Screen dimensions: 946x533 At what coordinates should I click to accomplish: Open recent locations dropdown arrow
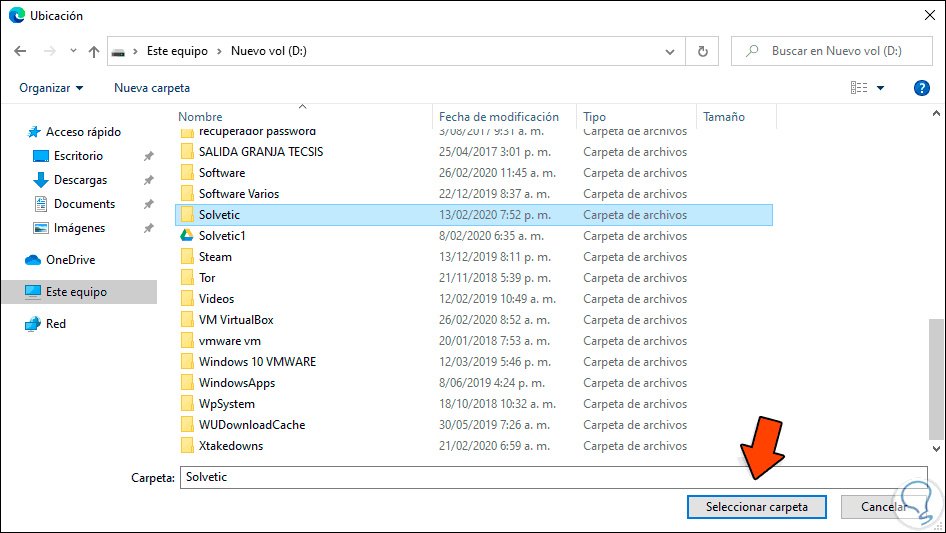pos(71,51)
